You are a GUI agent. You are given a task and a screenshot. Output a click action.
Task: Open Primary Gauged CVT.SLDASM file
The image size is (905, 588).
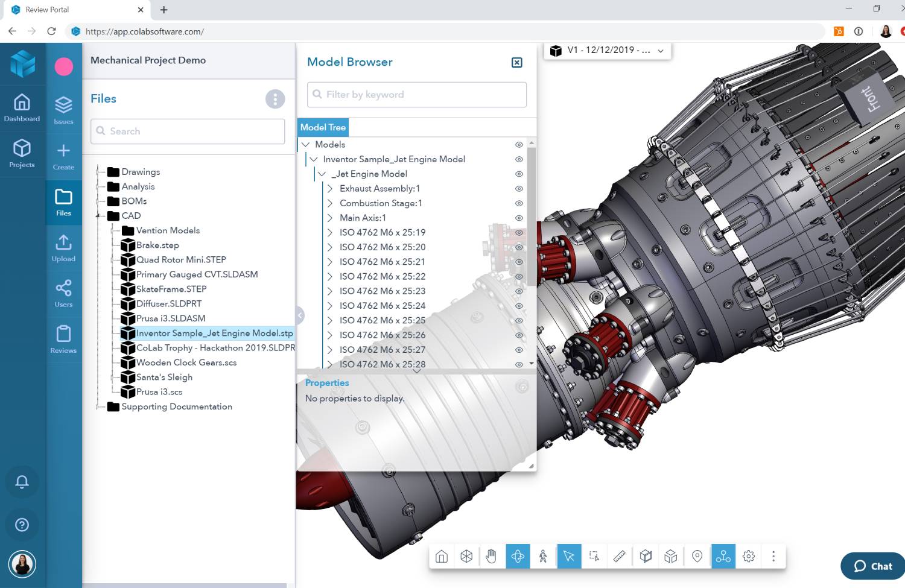pos(197,274)
